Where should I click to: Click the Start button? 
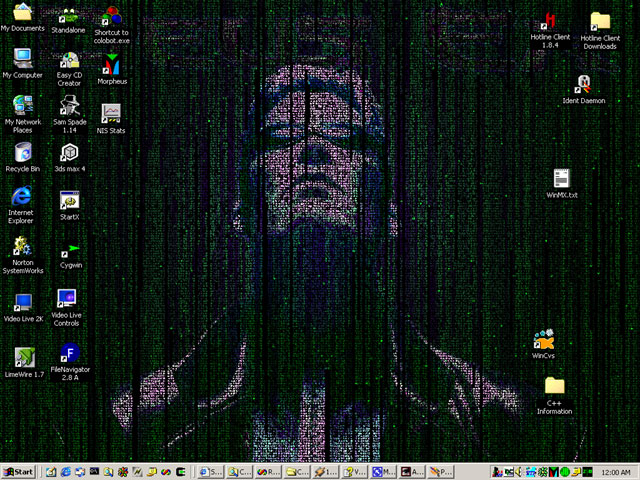[19, 472]
